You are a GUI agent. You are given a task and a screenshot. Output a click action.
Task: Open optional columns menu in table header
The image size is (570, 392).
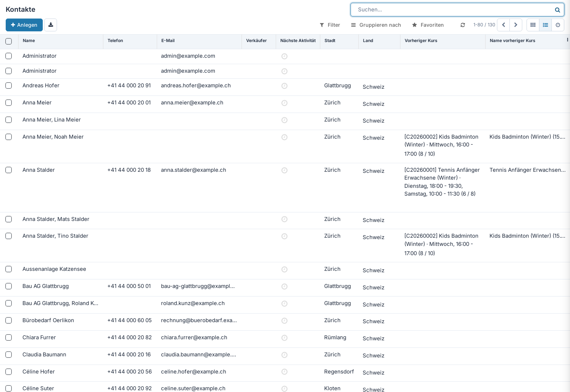(567, 40)
